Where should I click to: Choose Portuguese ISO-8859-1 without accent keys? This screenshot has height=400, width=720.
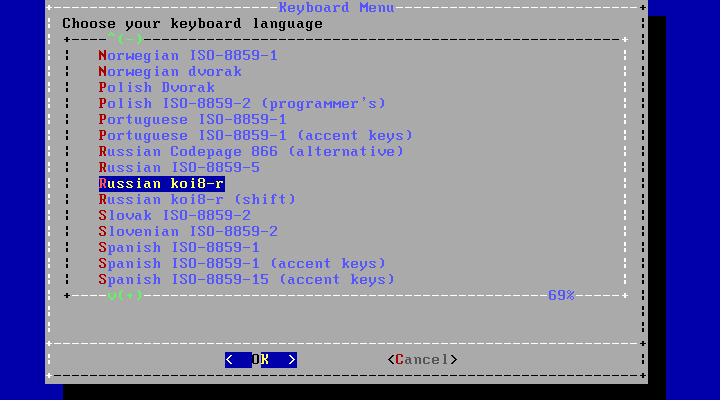click(x=192, y=120)
